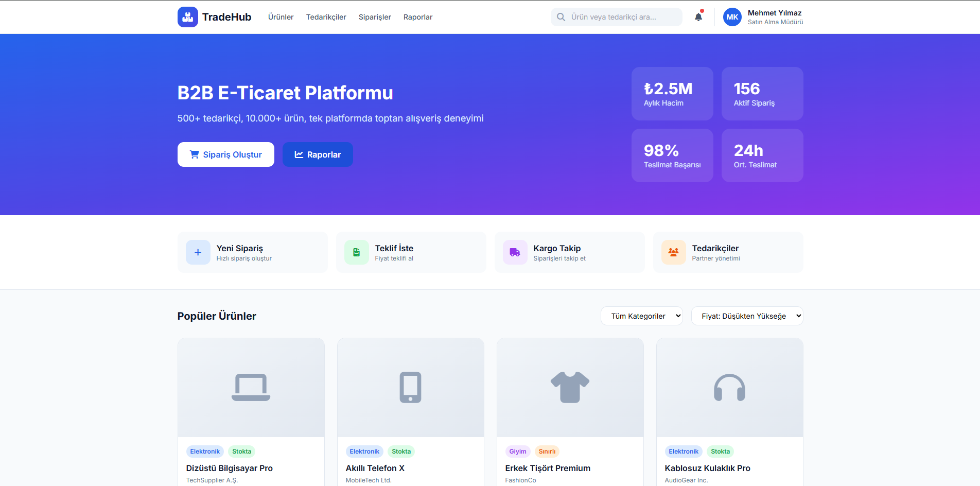The image size is (980, 486).
Task: Open the Dizüstü Bilgisayar Pro product title
Action: 230,468
